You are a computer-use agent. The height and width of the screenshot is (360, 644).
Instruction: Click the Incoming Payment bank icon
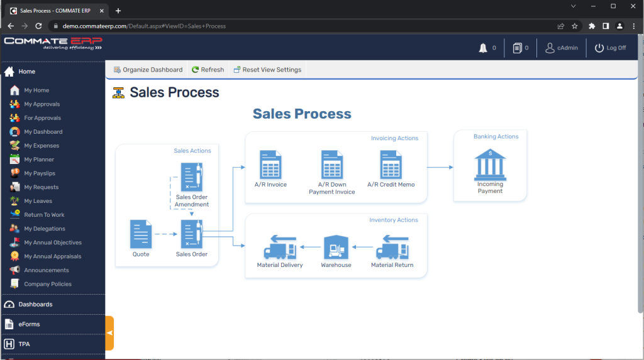click(490, 165)
